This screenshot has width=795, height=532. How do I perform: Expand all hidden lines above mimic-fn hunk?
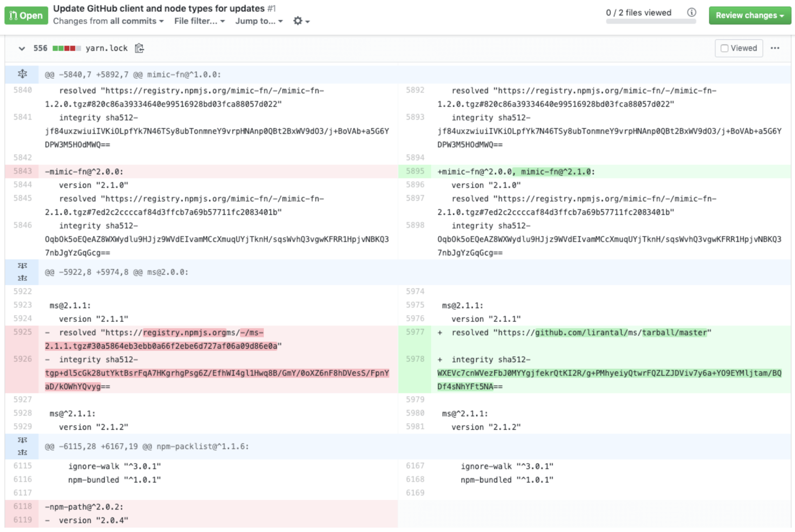[x=22, y=74]
